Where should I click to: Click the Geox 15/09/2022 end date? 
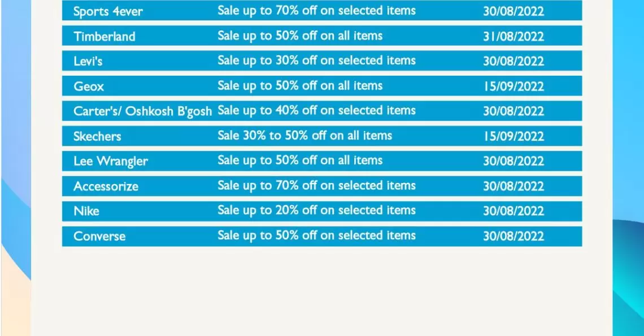514,86
